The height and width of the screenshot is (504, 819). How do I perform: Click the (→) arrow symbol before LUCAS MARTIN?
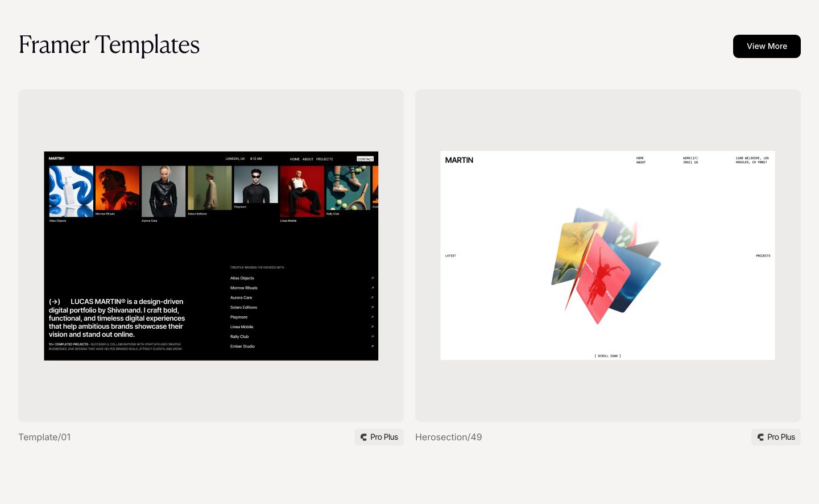55,301
